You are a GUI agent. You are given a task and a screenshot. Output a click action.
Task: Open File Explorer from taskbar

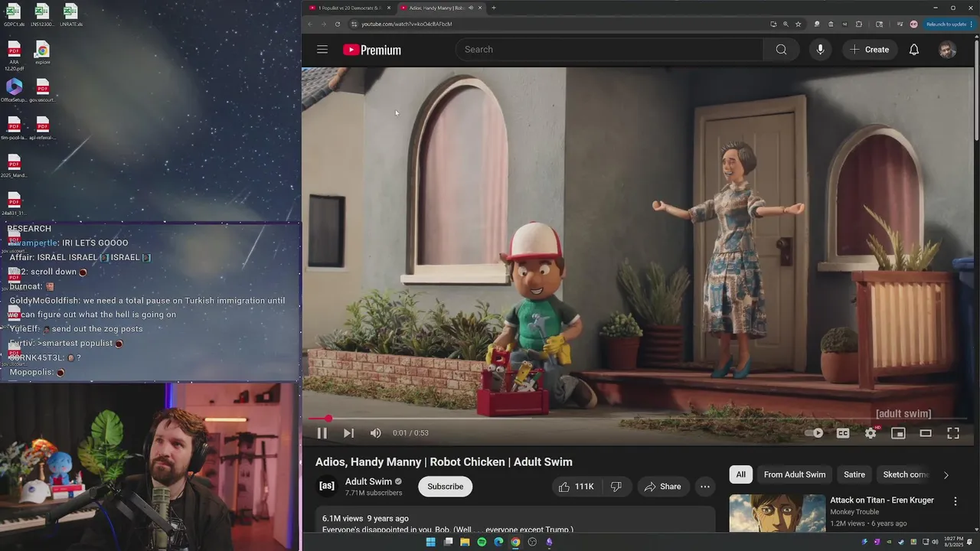coord(465,542)
